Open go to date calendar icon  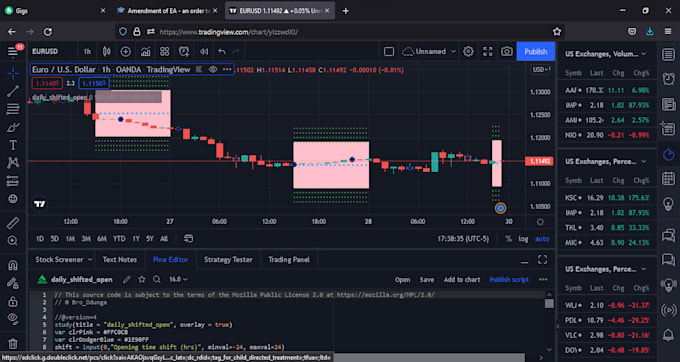coord(188,239)
